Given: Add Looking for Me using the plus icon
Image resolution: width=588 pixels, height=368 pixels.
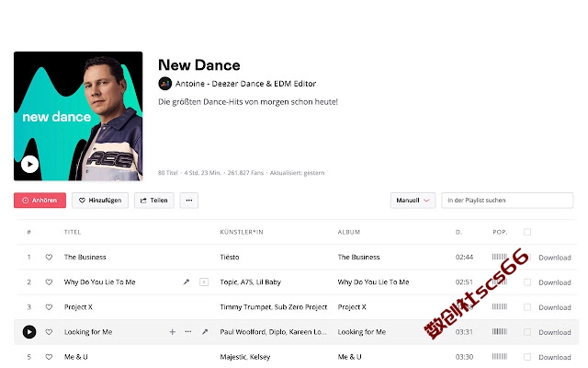Looking at the screenshot, I should coord(173,332).
